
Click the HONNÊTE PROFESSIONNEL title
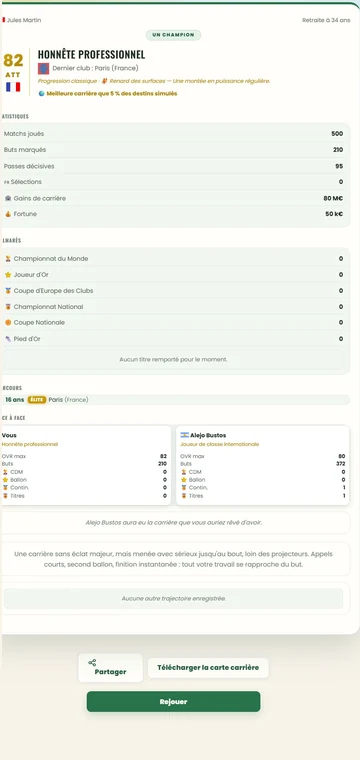[x=92, y=54]
